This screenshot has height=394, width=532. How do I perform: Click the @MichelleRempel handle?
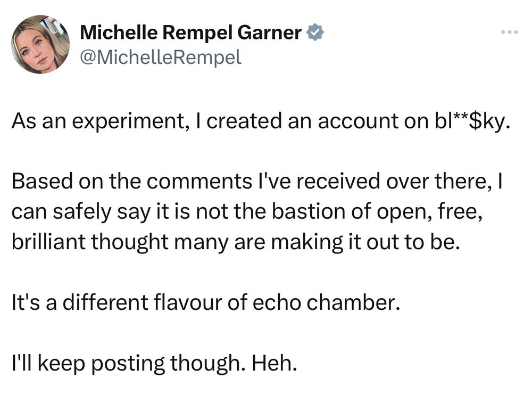coord(161,57)
